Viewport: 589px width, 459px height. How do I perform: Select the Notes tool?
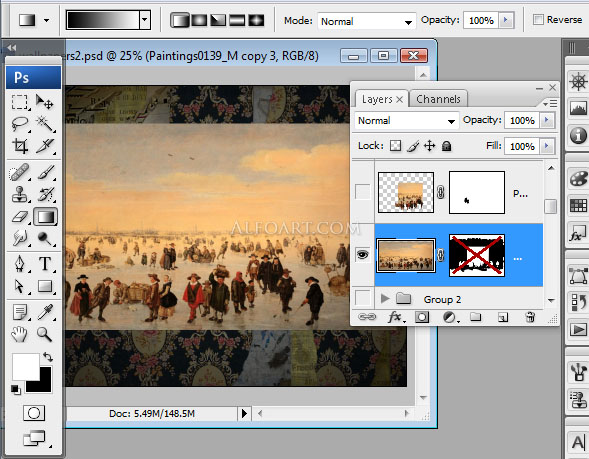pyautogui.click(x=20, y=312)
